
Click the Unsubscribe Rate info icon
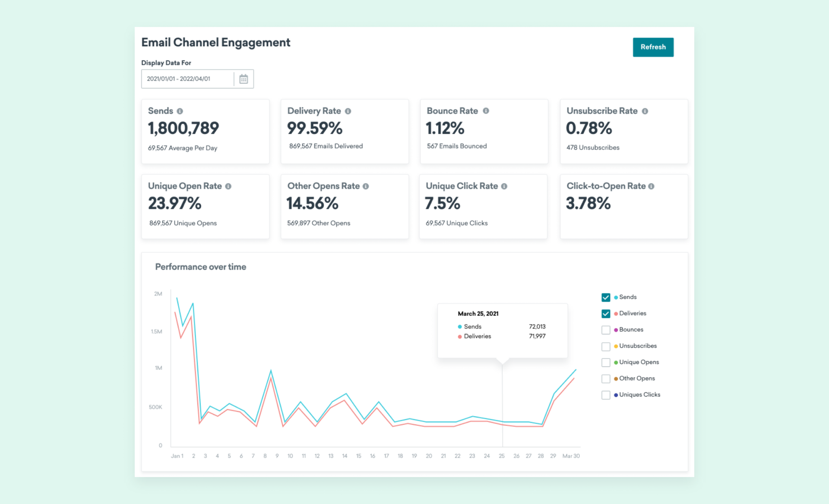645,111
